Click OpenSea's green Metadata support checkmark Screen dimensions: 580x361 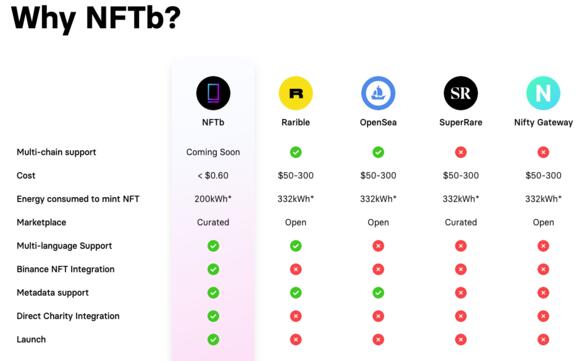pyautogui.click(x=378, y=293)
